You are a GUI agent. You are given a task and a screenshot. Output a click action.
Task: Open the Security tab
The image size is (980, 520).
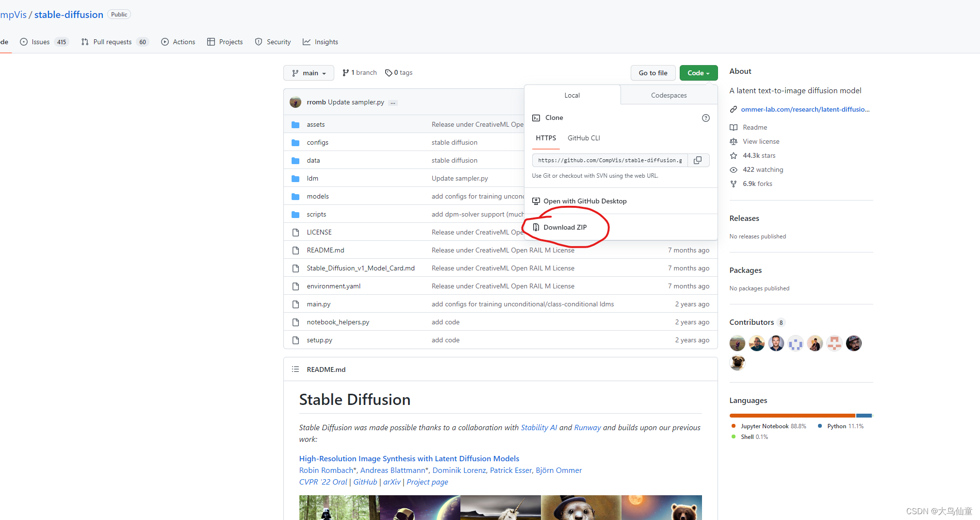(273, 42)
